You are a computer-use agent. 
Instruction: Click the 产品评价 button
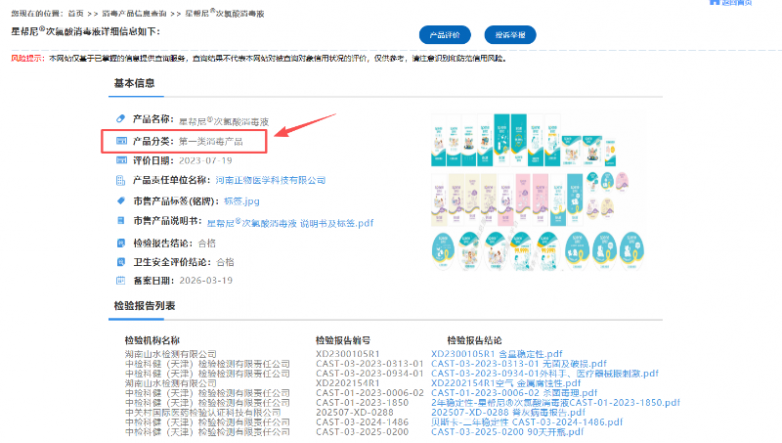pos(444,35)
